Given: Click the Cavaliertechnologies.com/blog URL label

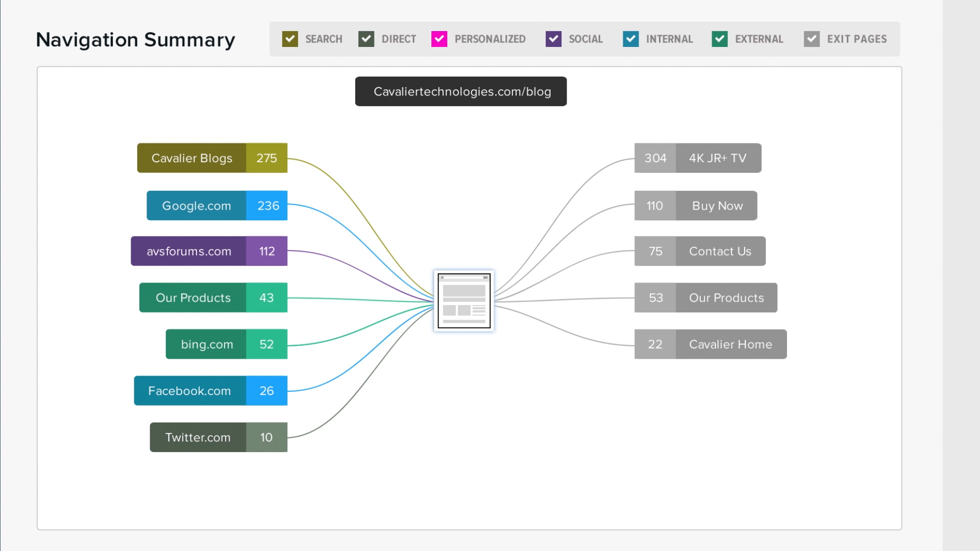Looking at the screenshot, I should [x=461, y=92].
